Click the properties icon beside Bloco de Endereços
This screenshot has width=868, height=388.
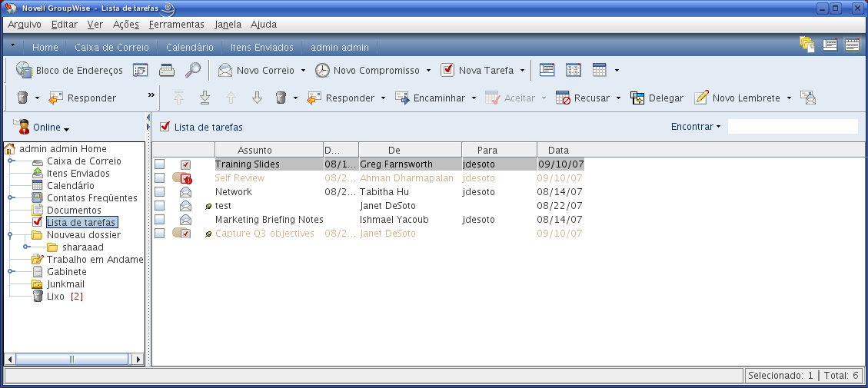[x=141, y=70]
